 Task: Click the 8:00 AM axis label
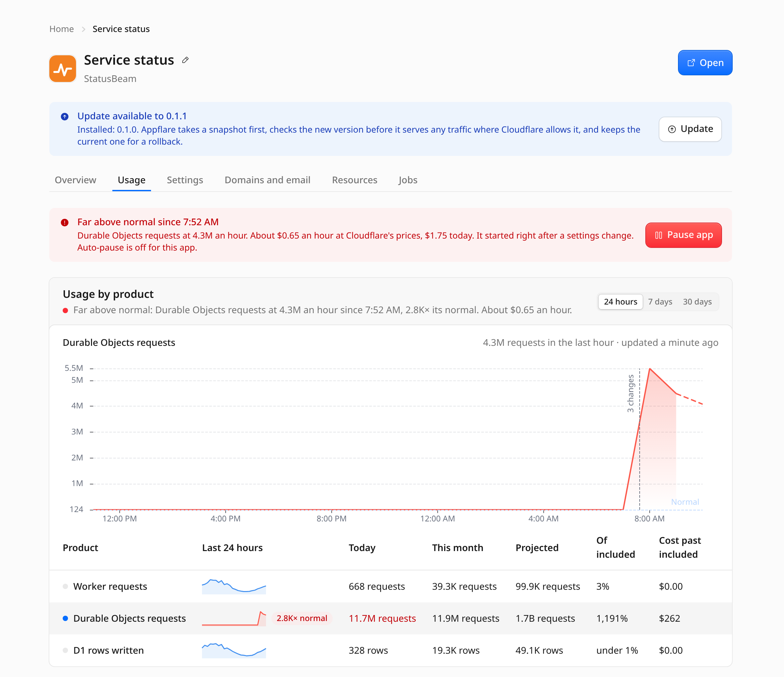pyautogui.click(x=649, y=519)
